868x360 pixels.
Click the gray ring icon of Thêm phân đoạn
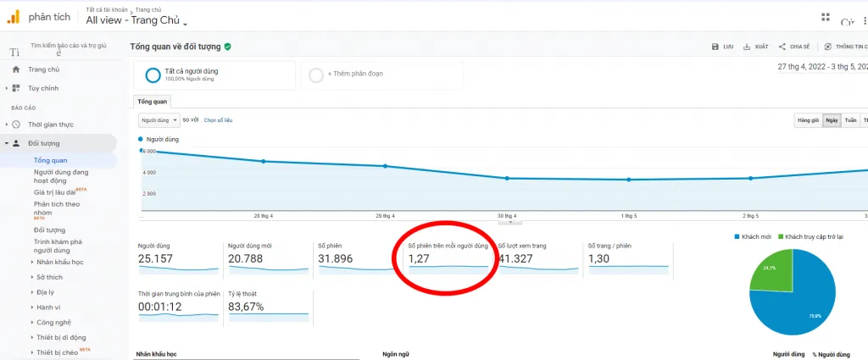[x=316, y=75]
